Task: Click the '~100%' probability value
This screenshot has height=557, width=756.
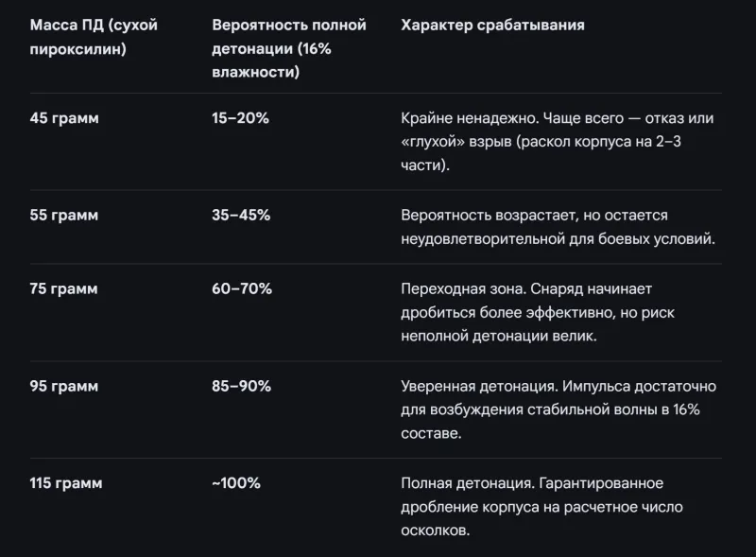Action: [x=236, y=482]
